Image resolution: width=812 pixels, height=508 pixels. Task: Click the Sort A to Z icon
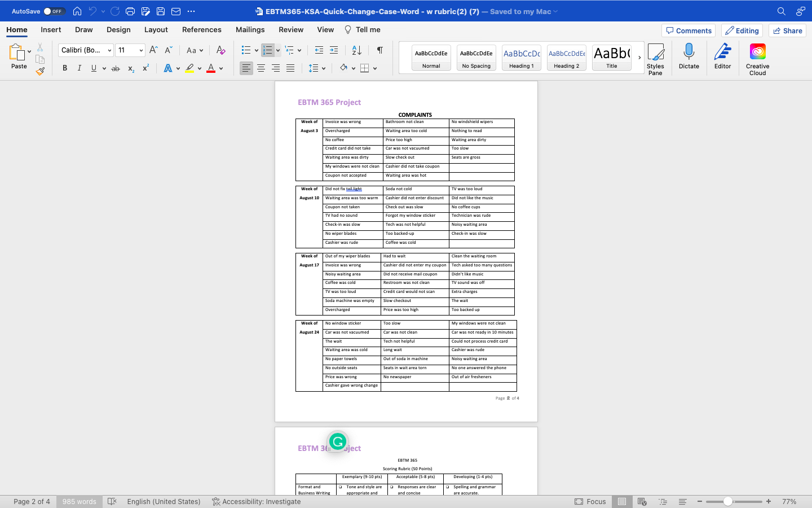pyautogui.click(x=356, y=50)
